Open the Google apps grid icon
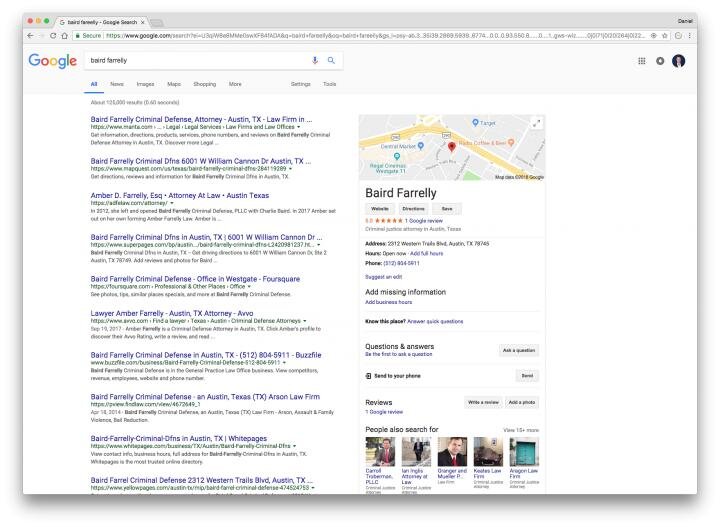 point(642,61)
